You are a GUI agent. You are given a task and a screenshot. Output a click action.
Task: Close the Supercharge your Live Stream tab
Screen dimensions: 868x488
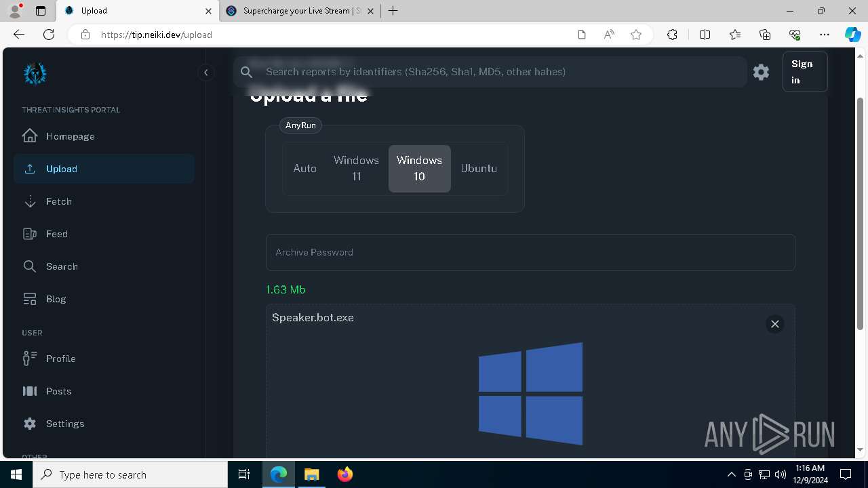click(371, 11)
